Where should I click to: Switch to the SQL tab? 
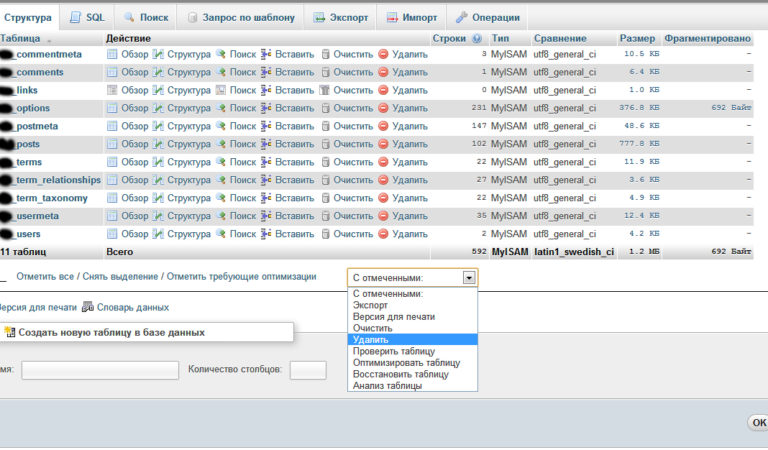click(x=86, y=17)
